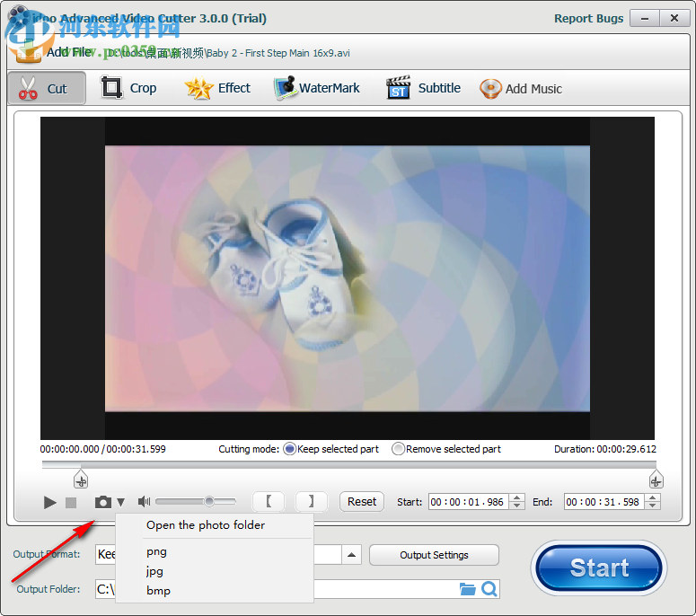This screenshot has height=616, width=696.
Task: Click the end cut marker on timeline
Action: 656,479
